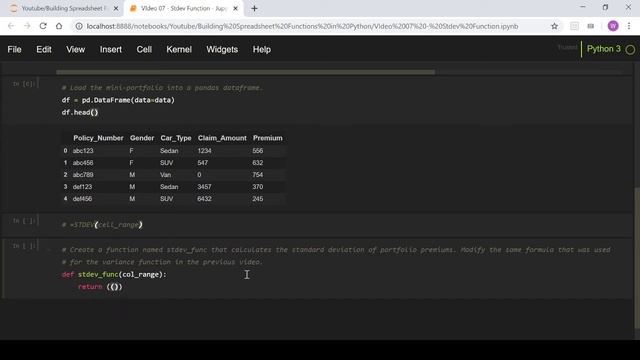Click the Trusted notebook indicator
The image size is (640, 360).
[567, 47]
